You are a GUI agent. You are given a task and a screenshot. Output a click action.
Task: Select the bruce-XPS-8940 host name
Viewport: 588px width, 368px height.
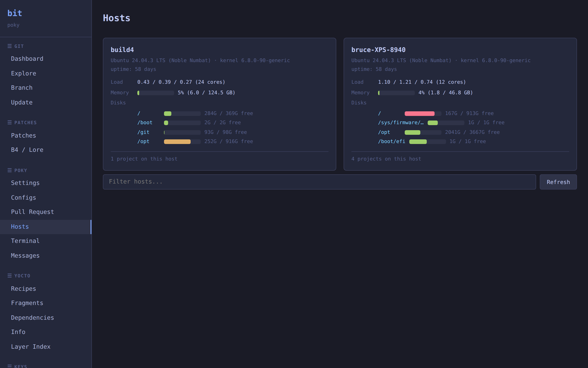click(x=378, y=50)
